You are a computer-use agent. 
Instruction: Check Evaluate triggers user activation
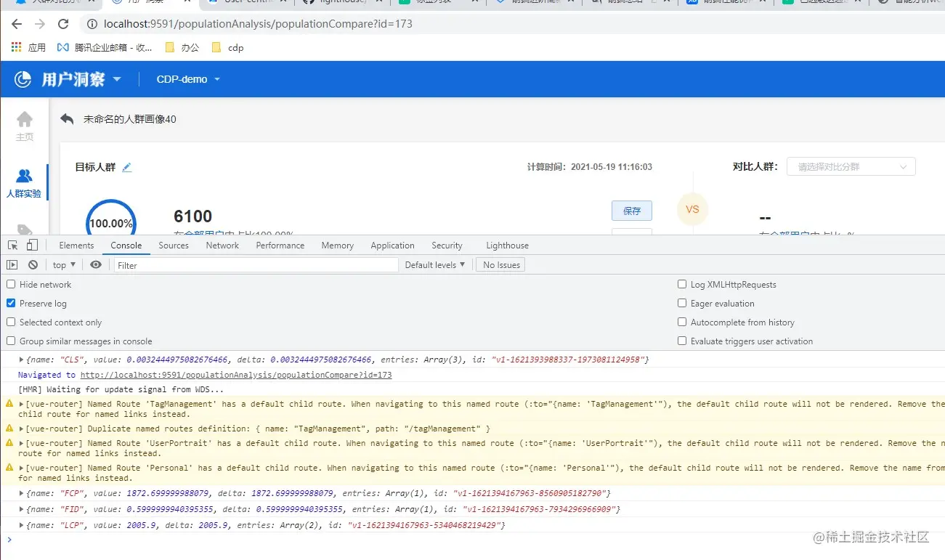[x=682, y=341]
